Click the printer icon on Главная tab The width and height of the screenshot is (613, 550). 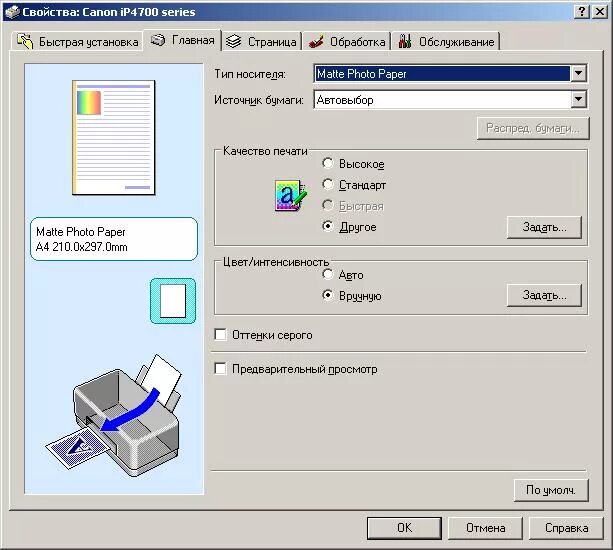point(158,40)
